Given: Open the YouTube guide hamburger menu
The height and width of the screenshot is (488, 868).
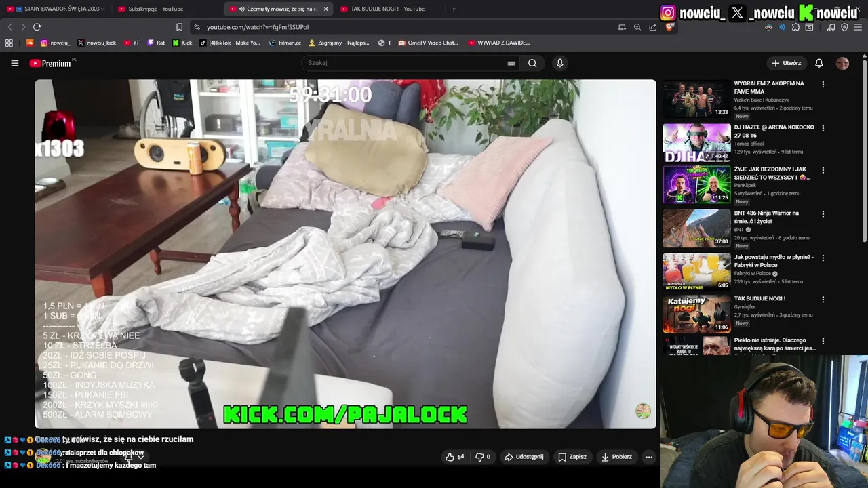Looking at the screenshot, I should [14, 63].
